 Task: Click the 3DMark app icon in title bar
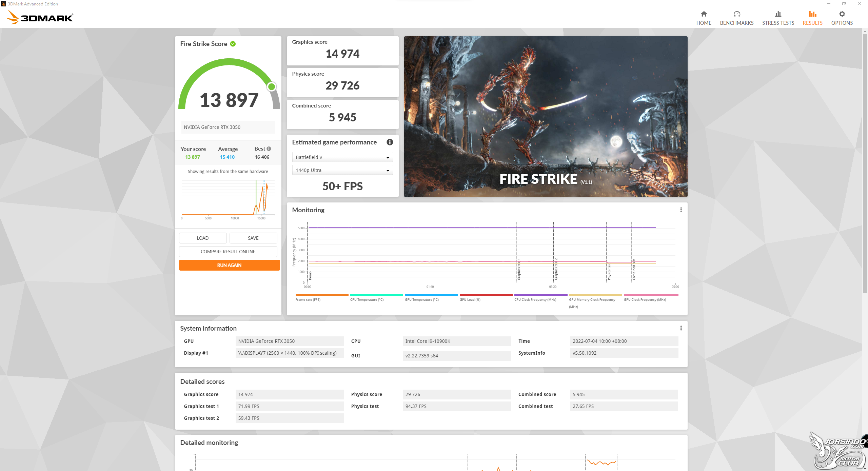(x=3, y=4)
